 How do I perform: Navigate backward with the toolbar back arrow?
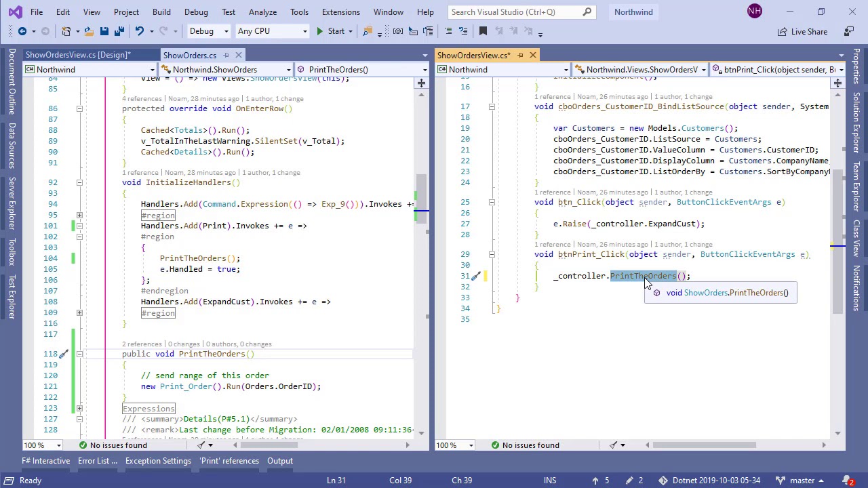click(22, 31)
